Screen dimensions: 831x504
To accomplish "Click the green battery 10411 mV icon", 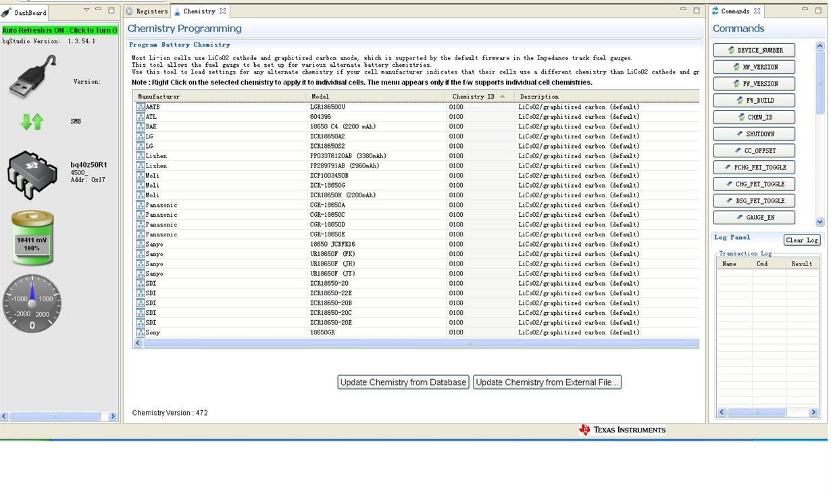I will point(32,237).
